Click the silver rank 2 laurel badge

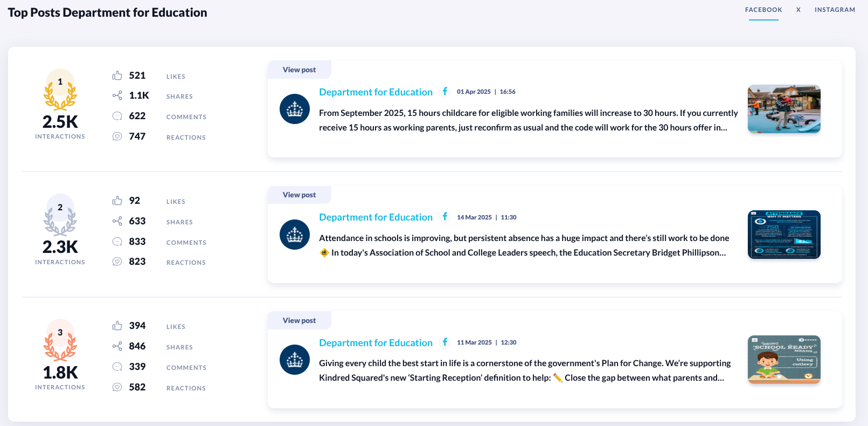60,215
